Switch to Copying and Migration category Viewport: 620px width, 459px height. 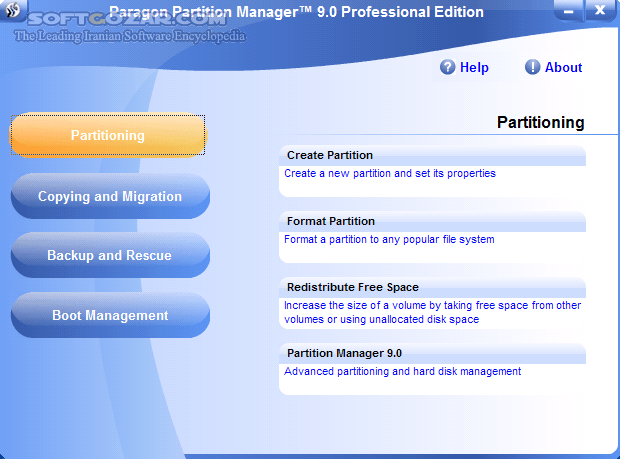click(110, 196)
